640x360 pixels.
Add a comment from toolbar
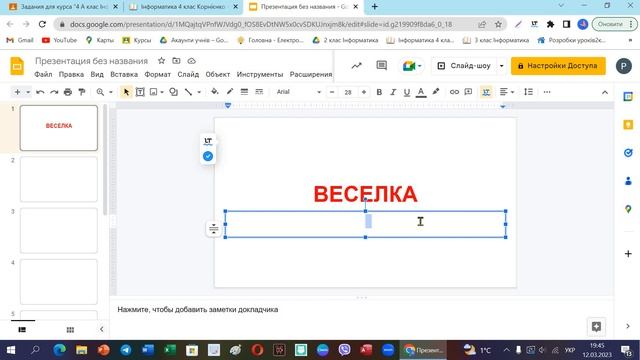pos(469,92)
